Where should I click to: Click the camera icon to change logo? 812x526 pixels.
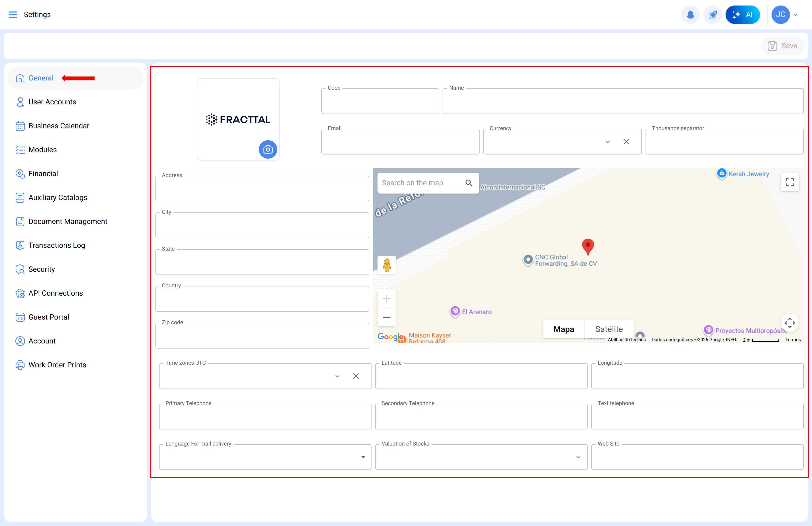click(x=268, y=149)
